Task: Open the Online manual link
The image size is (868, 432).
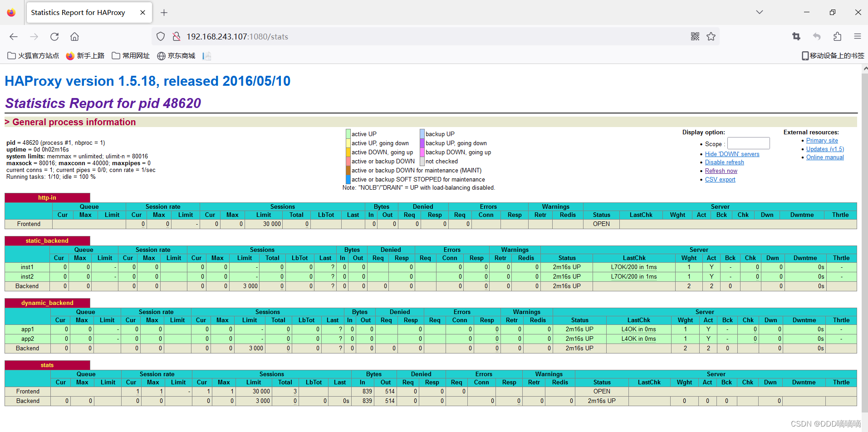Action: [825, 157]
